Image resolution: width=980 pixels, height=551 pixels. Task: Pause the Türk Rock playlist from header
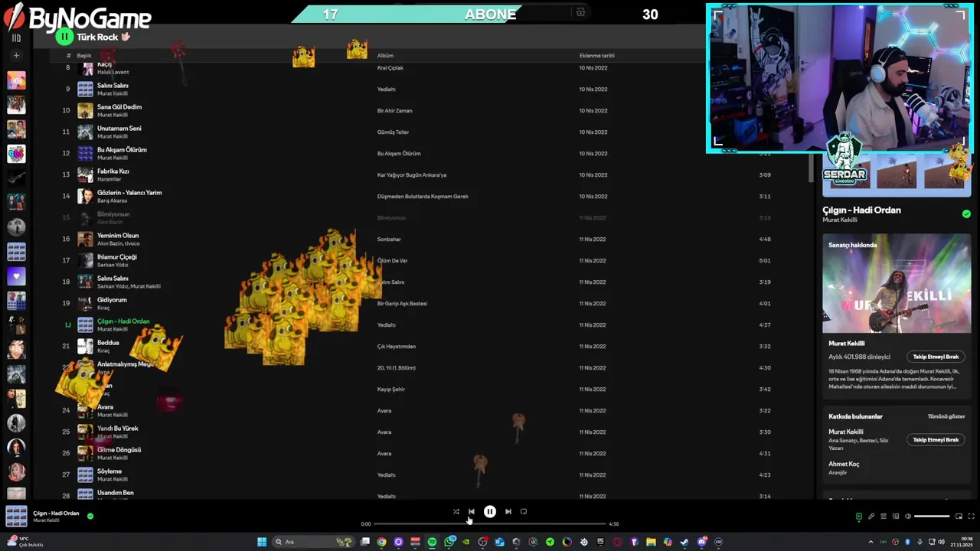point(64,36)
